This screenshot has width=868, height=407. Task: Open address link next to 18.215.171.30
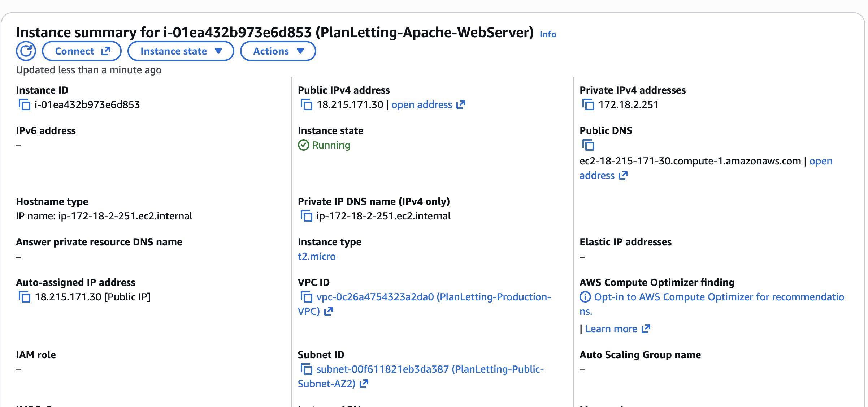428,105
